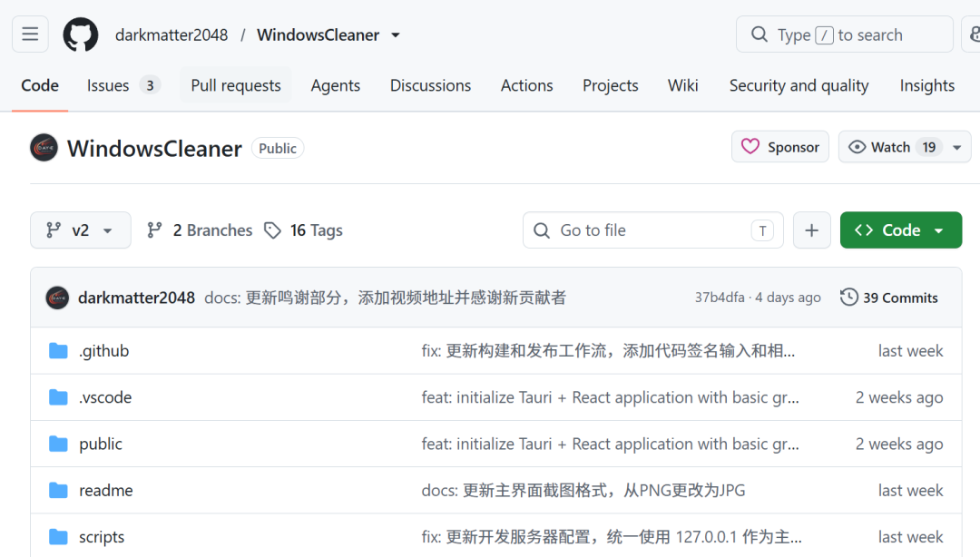
Task: Select the Code tab
Action: [40, 85]
